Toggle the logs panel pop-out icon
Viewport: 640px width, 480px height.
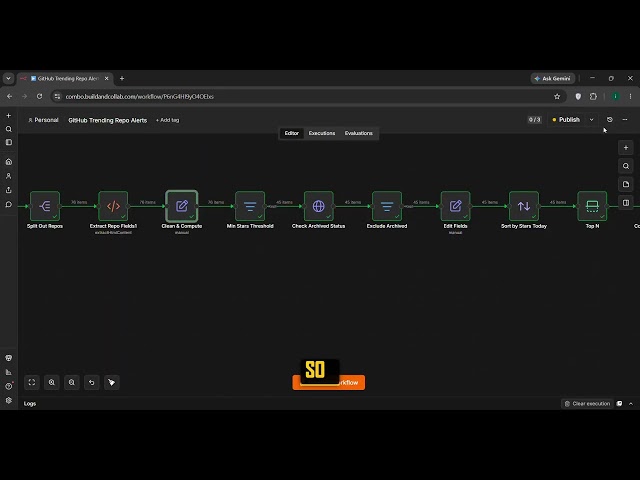[x=619, y=404]
